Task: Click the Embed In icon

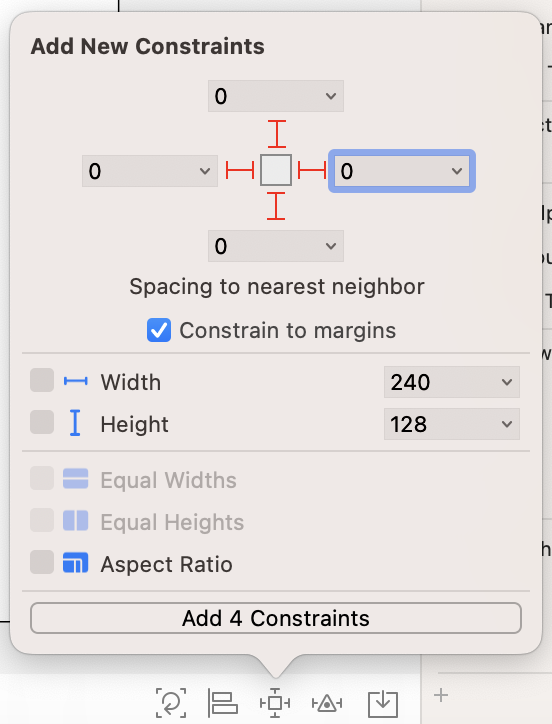Action: tap(382, 704)
